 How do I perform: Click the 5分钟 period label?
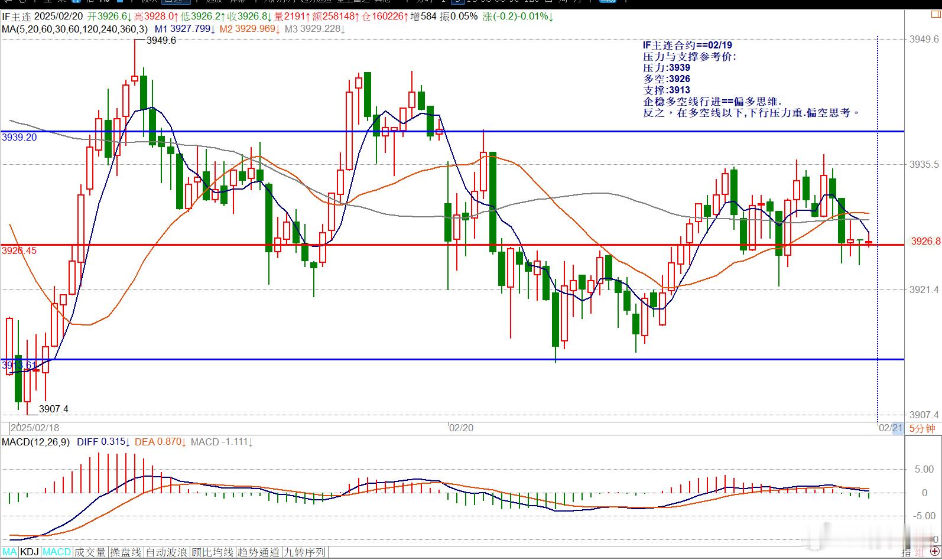pos(922,428)
